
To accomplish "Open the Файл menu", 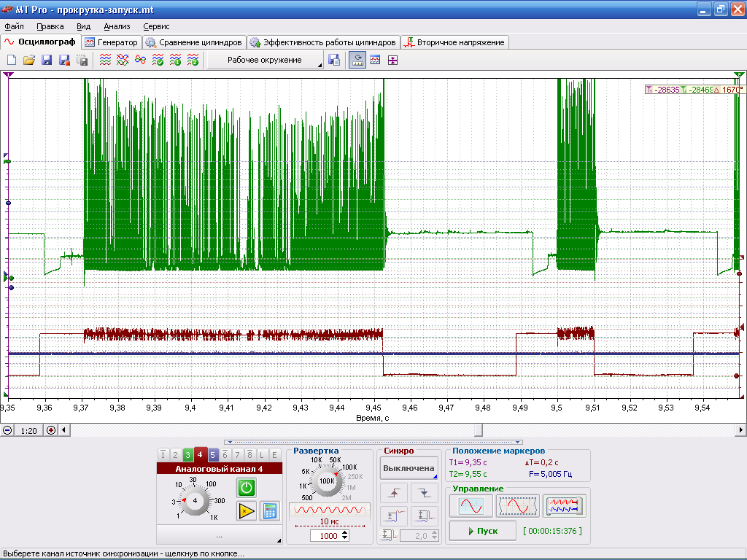I will point(15,27).
